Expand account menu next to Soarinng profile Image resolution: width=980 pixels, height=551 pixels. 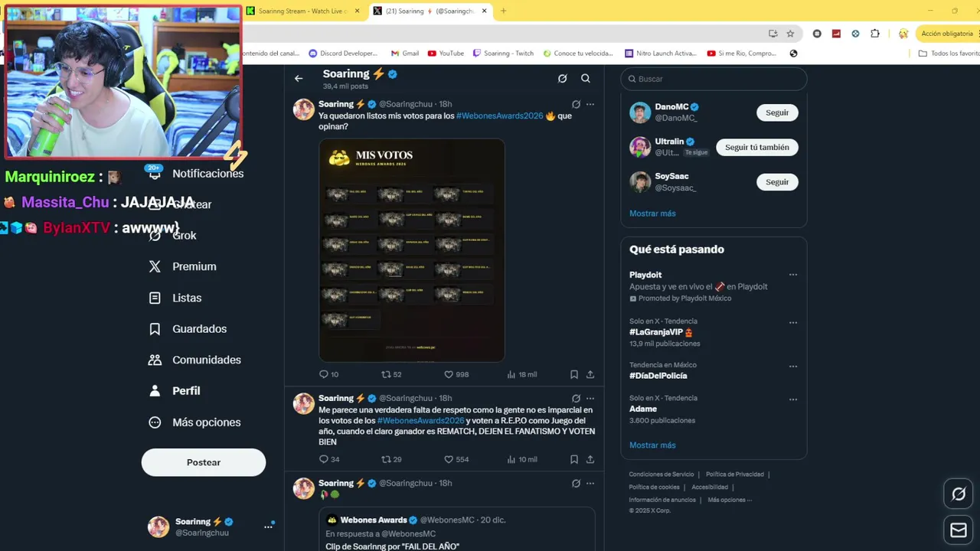268,527
